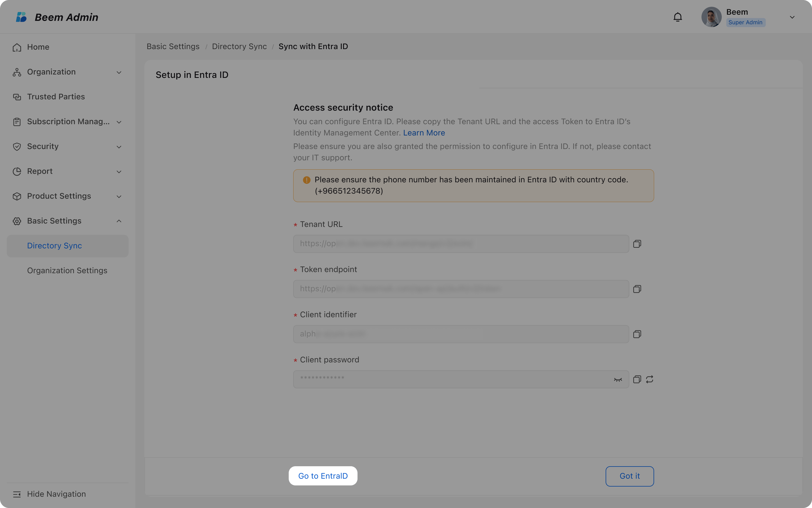This screenshot has height=508, width=812.
Task: Click the Trusted Parties sidebar icon
Action: [17, 97]
